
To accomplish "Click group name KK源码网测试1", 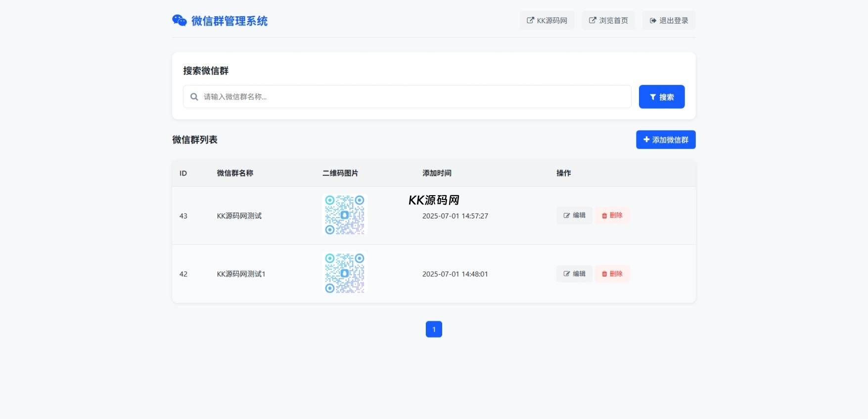I will pyautogui.click(x=241, y=274).
